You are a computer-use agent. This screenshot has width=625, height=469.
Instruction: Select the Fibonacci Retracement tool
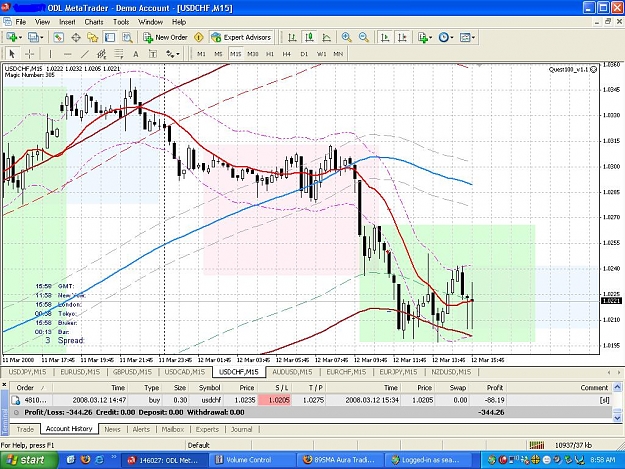(x=119, y=54)
